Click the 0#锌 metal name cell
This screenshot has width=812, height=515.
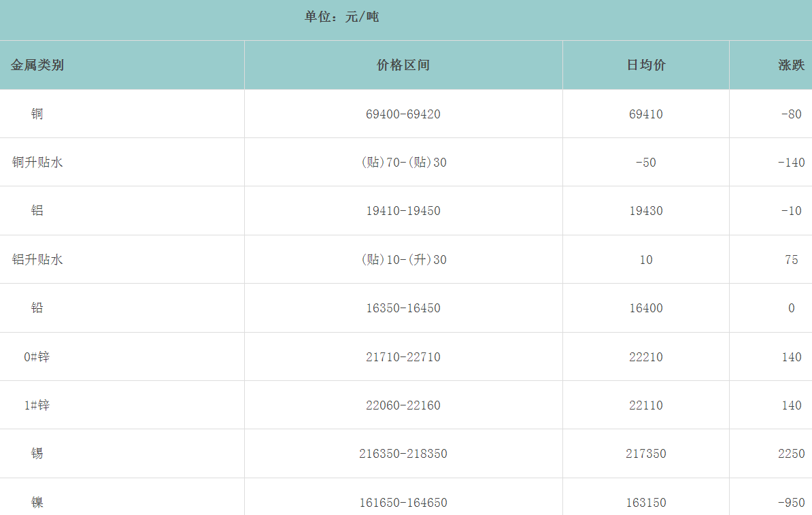(37, 357)
